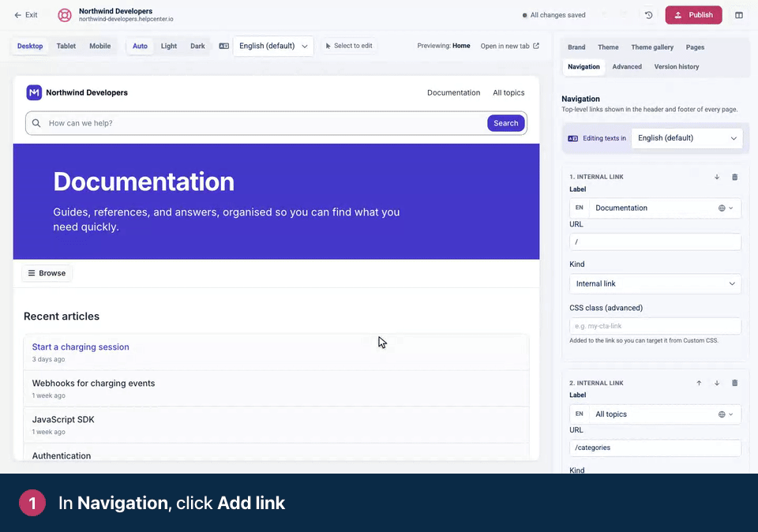758x532 pixels.
Task: Switch preview to Mobile
Action: click(x=100, y=46)
